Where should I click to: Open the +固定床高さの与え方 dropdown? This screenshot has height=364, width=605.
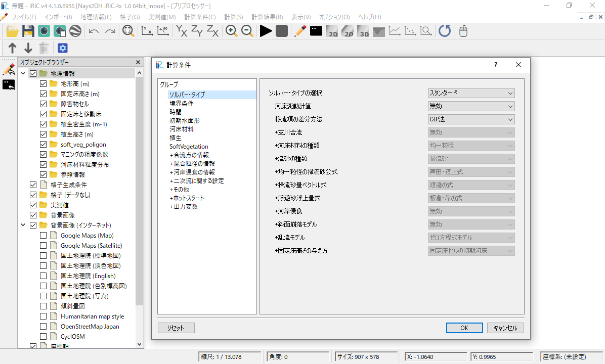[x=471, y=251]
